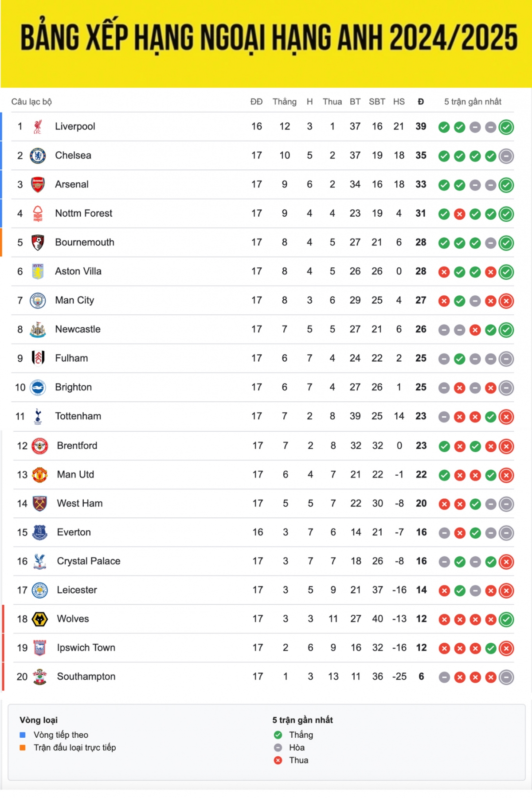Click Chelsea's latest draw indicator
This screenshot has height=798, width=532.
506,156
